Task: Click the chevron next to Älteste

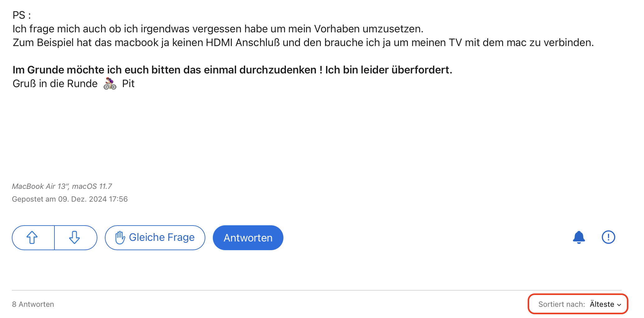Action: (619, 305)
